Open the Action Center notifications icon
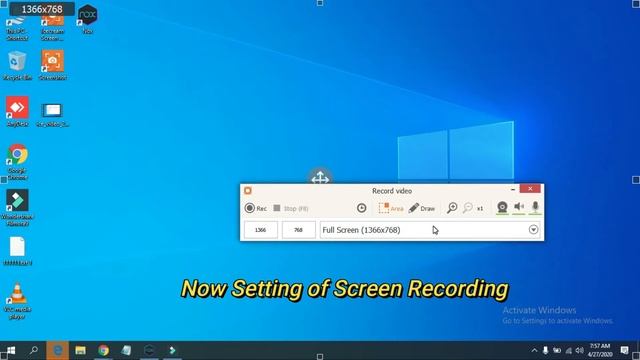 tap(624, 350)
